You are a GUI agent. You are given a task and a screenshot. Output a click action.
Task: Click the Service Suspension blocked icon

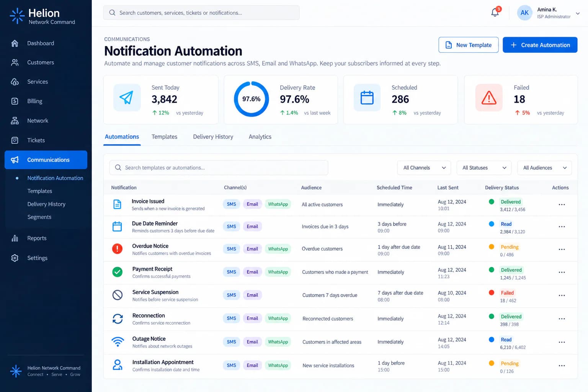[x=118, y=295]
